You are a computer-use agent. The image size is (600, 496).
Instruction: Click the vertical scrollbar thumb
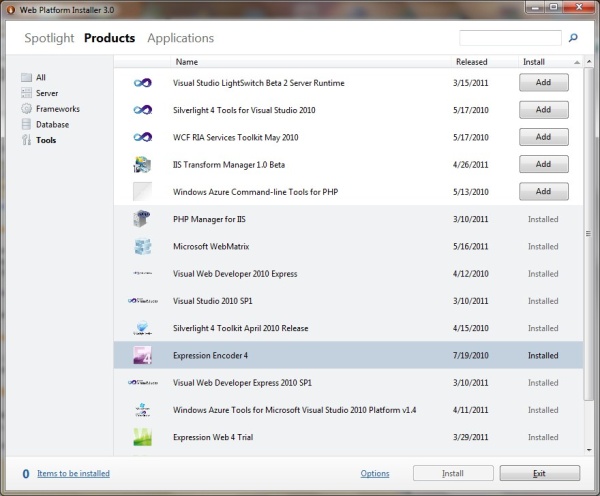coord(589,234)
